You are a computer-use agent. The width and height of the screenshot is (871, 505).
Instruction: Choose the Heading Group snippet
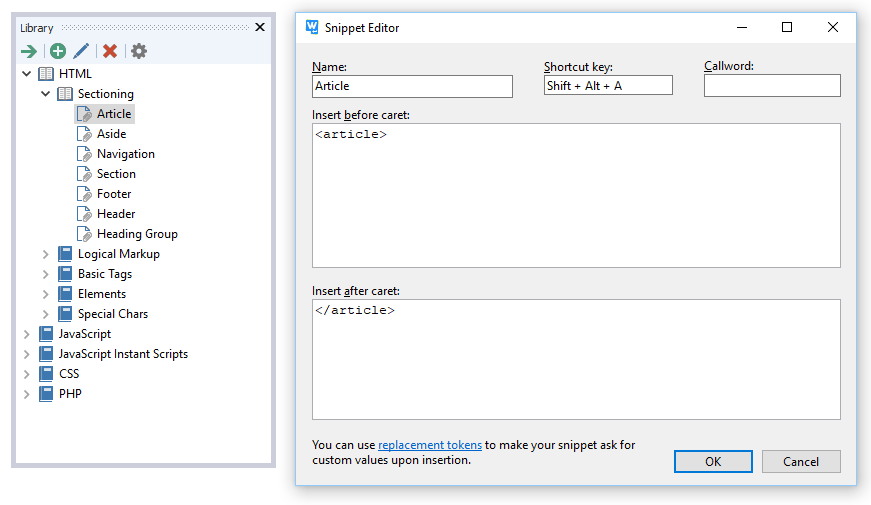(x=137, y=234)
